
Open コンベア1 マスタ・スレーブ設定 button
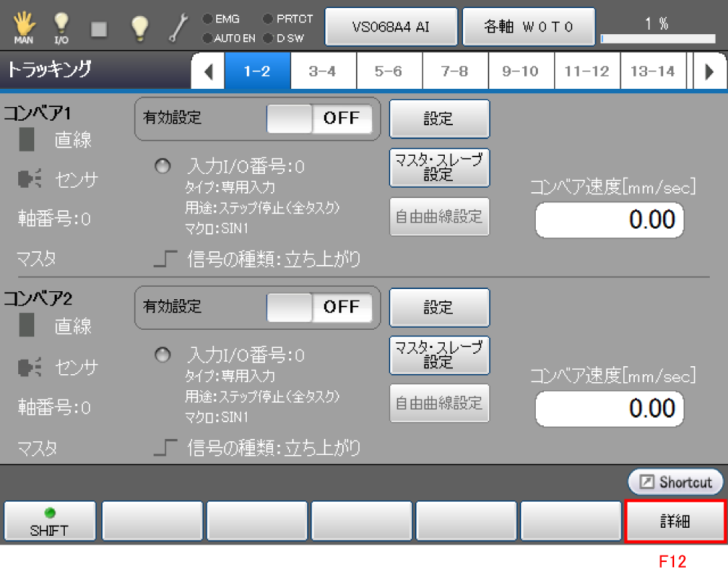439,168
